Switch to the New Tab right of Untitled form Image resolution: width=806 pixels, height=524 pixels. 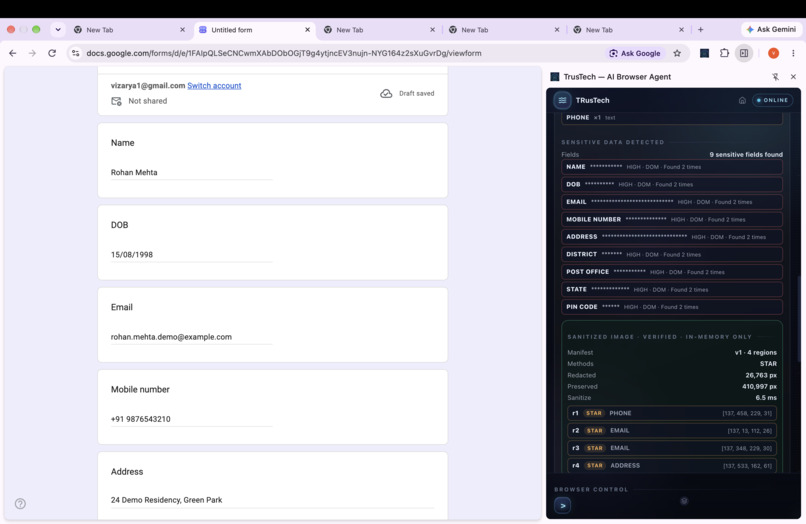(x=379, y=30)
